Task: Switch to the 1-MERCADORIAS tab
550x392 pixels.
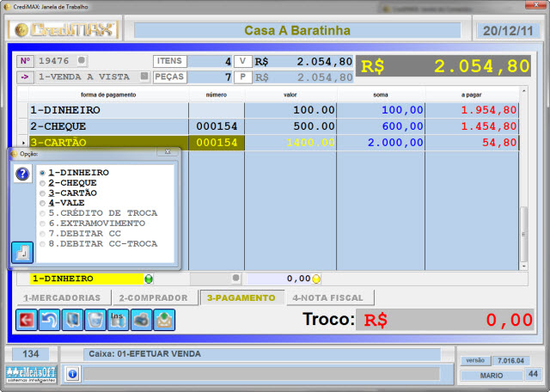Action: point(60,297)
